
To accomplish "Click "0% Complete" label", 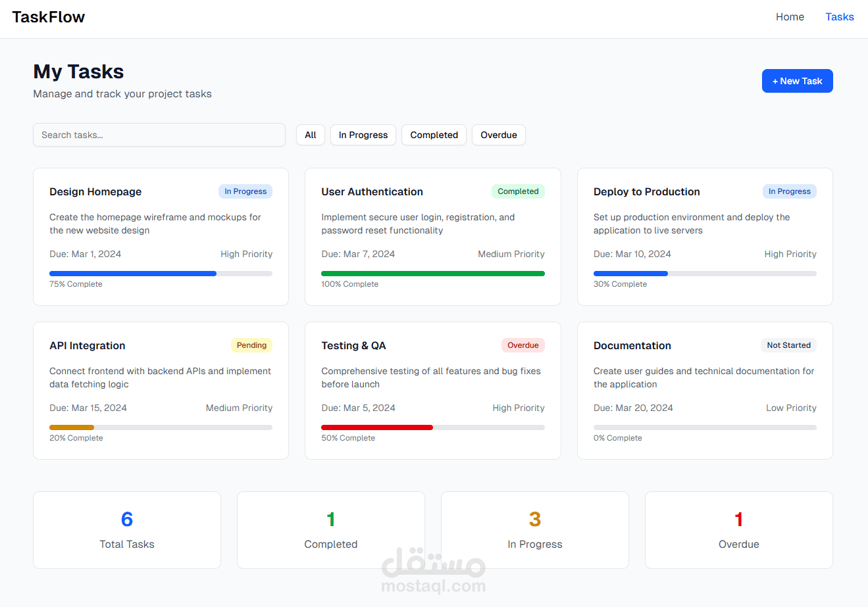I will [618, 438].
